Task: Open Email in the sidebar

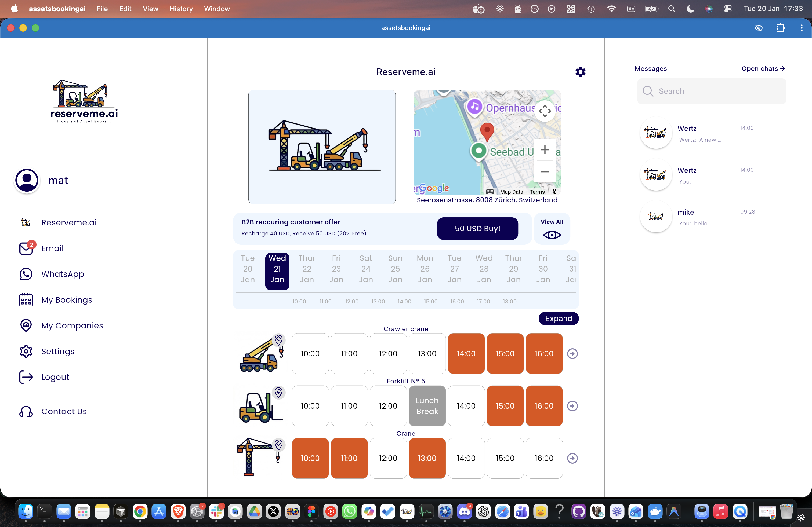Action: click(x=52, y=248)
